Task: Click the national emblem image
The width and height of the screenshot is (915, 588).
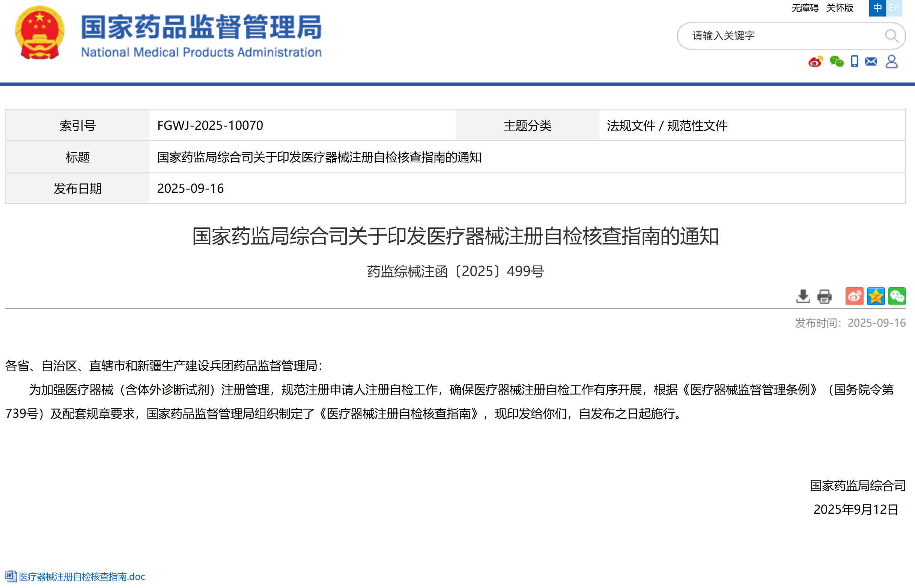Action: coord(40,33)
